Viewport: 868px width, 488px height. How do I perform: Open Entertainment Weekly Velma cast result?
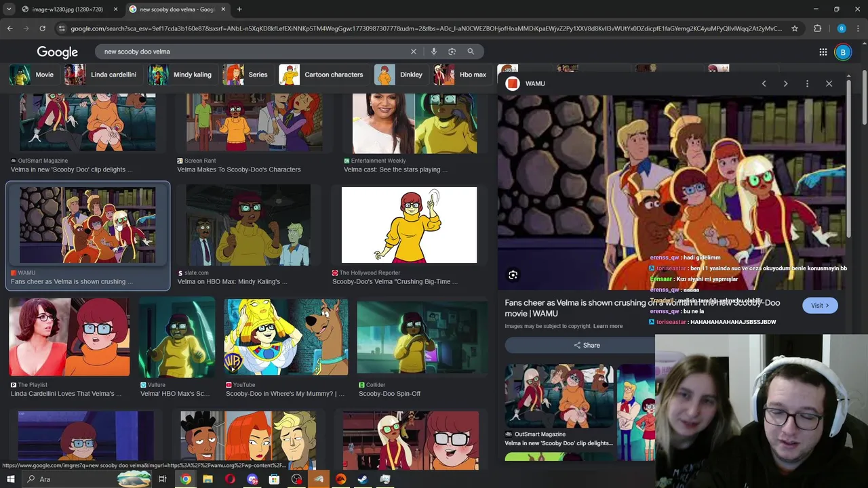pyautogui.click(x=414, y=134)
